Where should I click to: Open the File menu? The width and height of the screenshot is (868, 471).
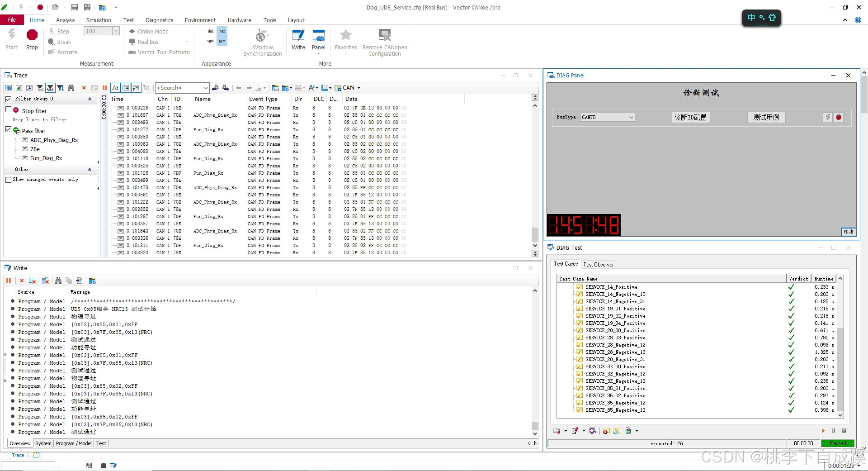[x=12, y=20]
